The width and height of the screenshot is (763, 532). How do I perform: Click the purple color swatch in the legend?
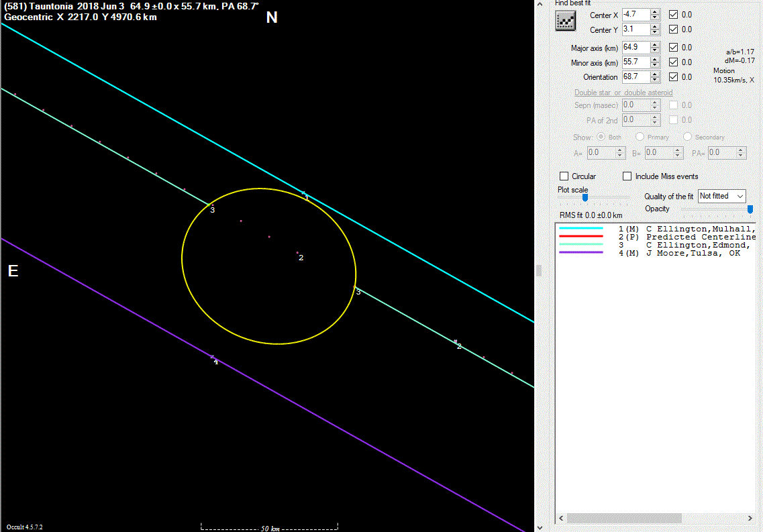pos(582,252)
